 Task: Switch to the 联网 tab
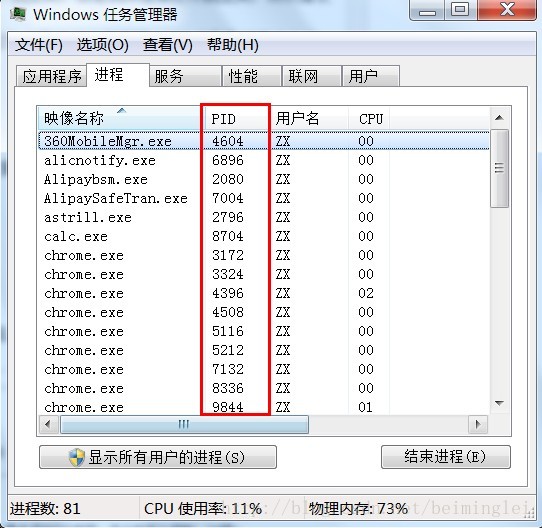coord(311,76)
